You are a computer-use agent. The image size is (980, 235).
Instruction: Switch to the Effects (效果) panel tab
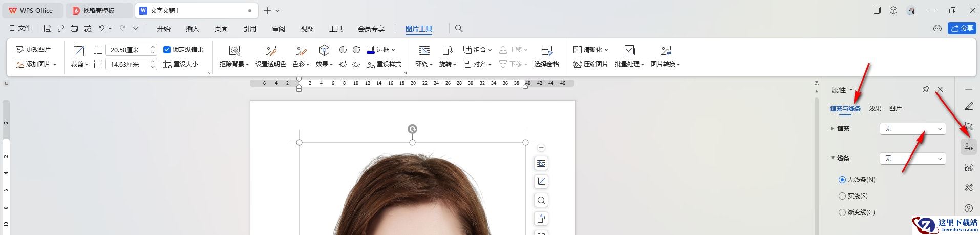875,109
